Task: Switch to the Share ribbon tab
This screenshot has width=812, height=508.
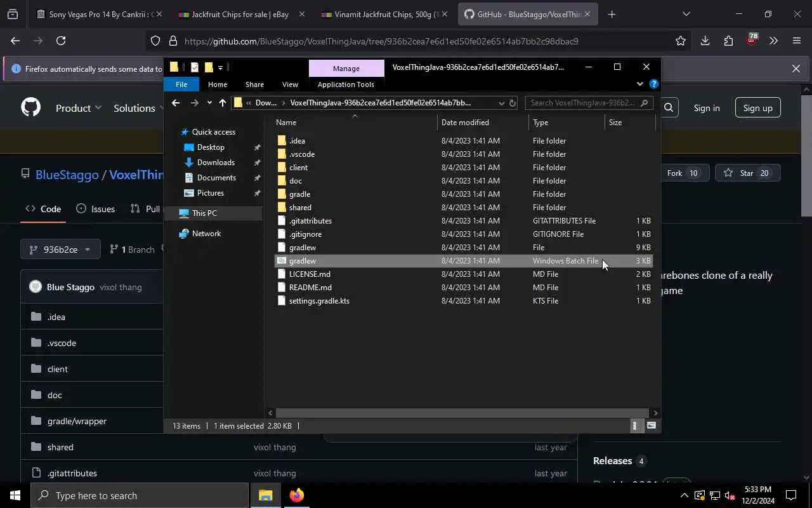Action: tap(254, 84)
